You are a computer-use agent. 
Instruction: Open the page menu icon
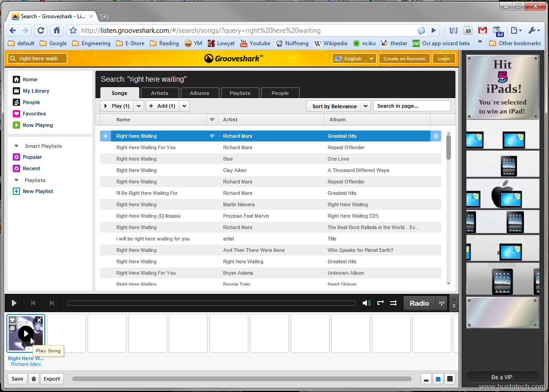pyautogui.click(x=515, y=31)
